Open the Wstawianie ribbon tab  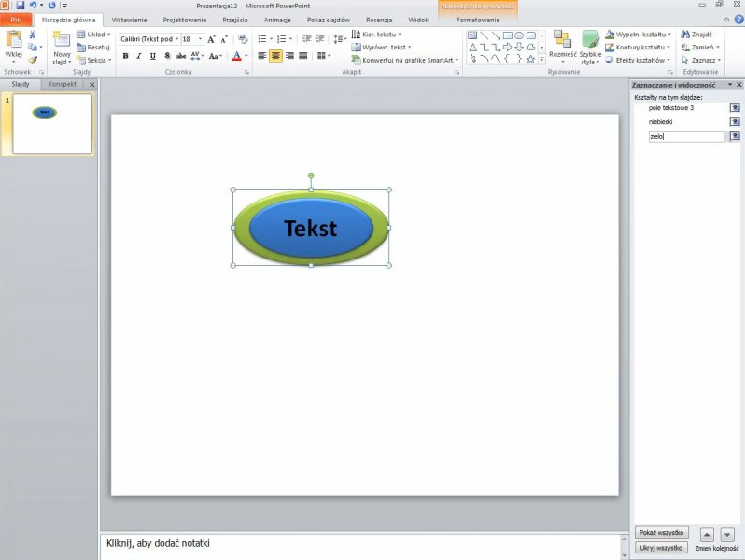point(129,20)
